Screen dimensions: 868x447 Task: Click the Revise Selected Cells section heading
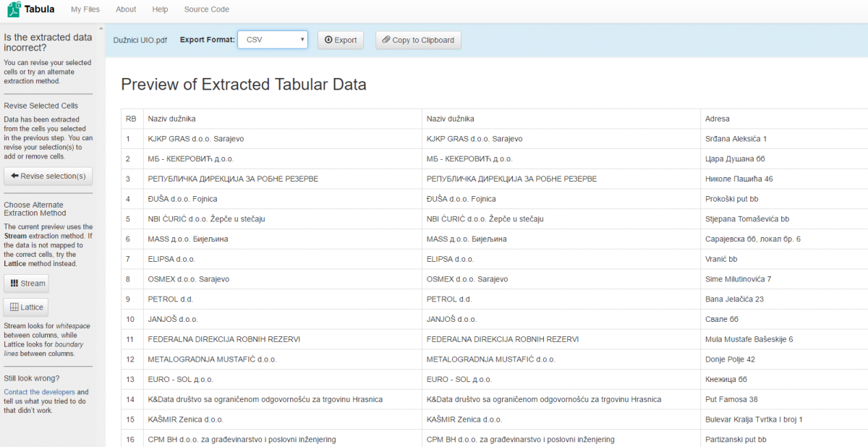pos(41,106)
